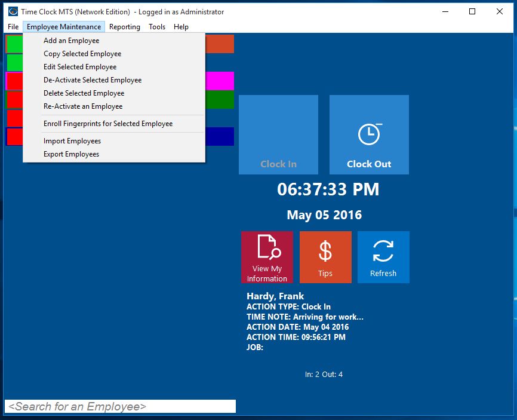Click the Time Clock MTS title bar icon

coord(13,11)
